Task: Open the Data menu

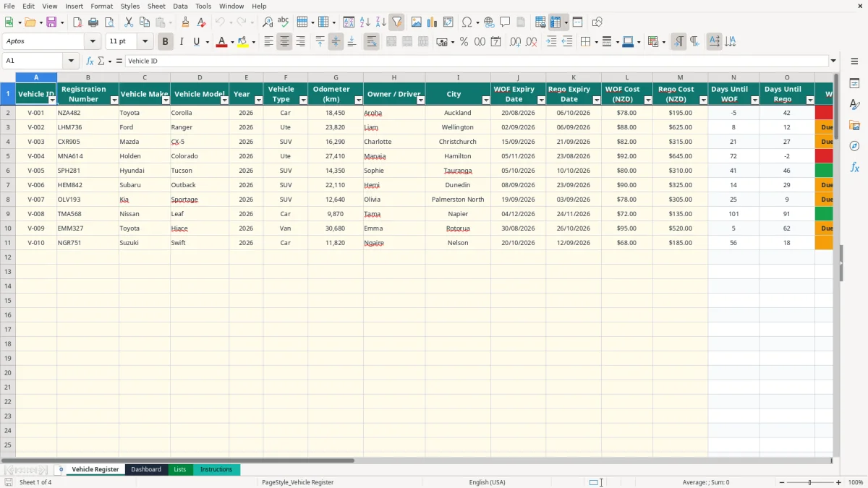Action: (x=180, y=6)
